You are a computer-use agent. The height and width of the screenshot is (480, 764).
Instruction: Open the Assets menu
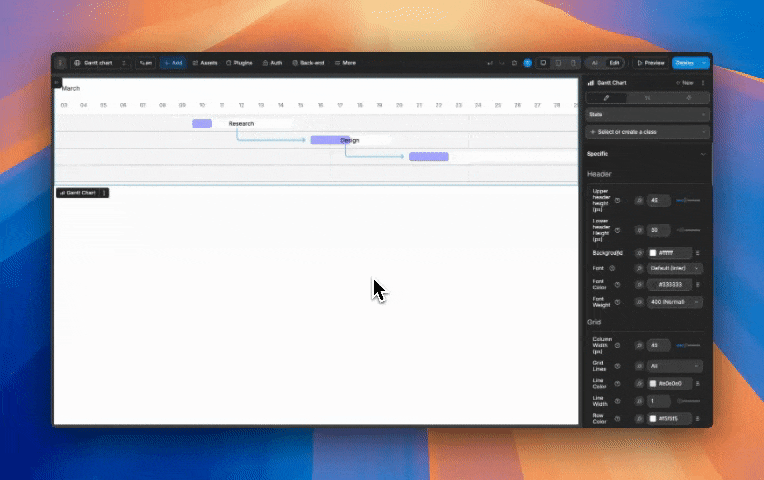click(205, 63)
